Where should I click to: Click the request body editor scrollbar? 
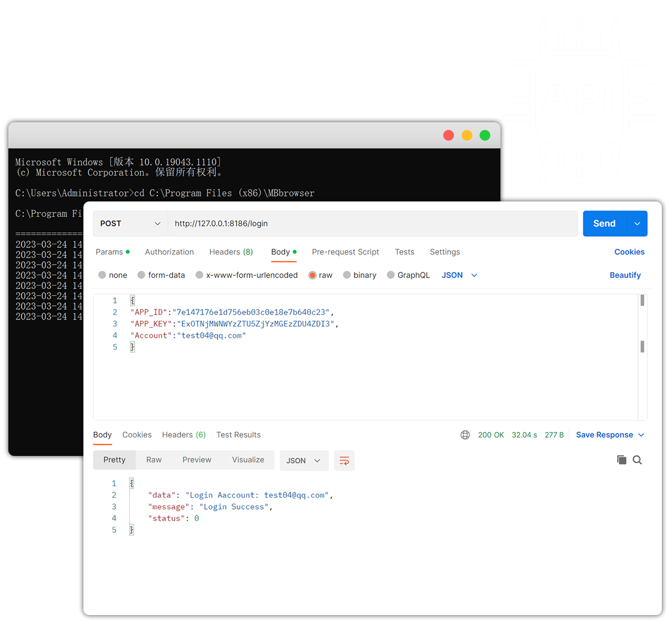point(642,346)
